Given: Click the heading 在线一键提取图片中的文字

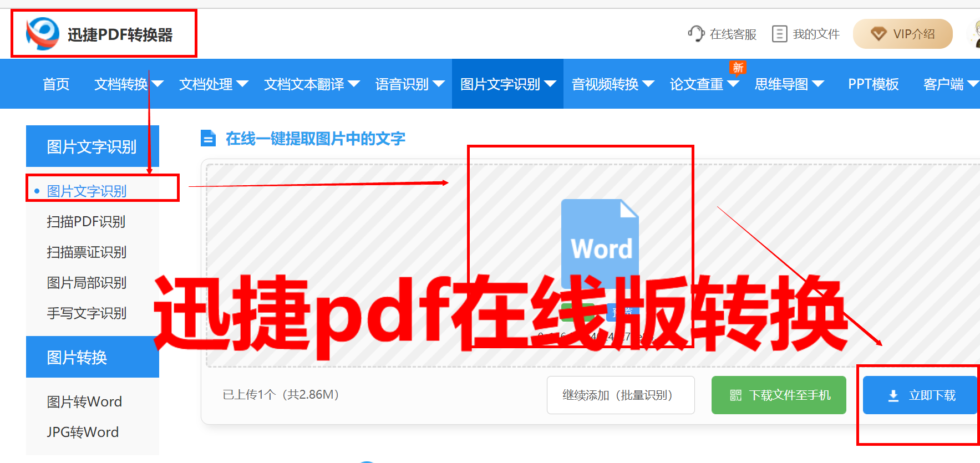Looking at the screenshot, I should coord(316,138).
